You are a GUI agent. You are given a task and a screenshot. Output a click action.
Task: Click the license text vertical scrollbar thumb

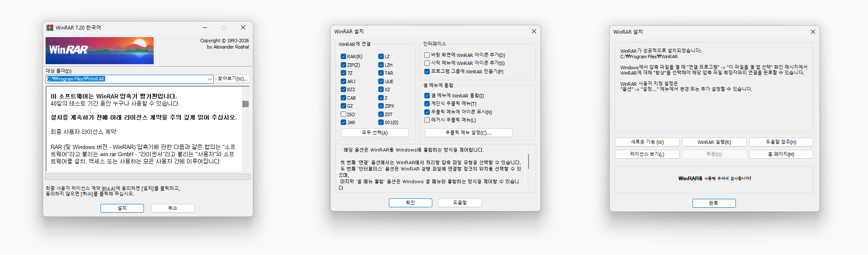coord(245,104)
